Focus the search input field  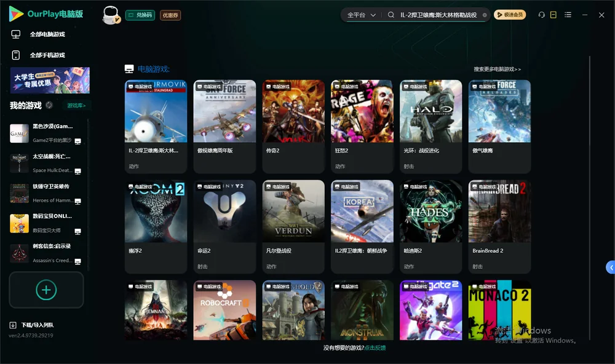click(x=438, y=15)
